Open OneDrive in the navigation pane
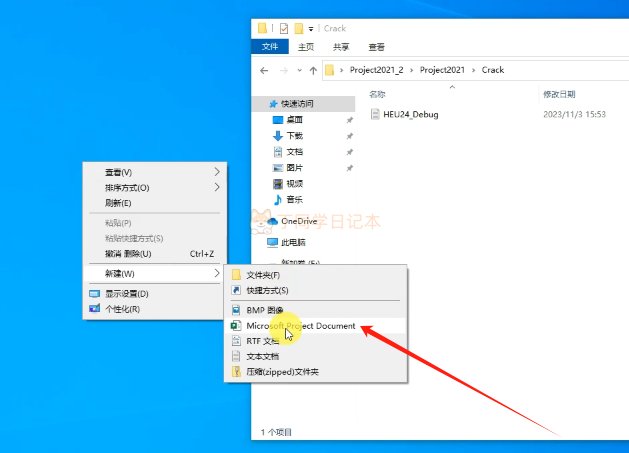This screenshot has width=629, height=453. coord(299,221)
